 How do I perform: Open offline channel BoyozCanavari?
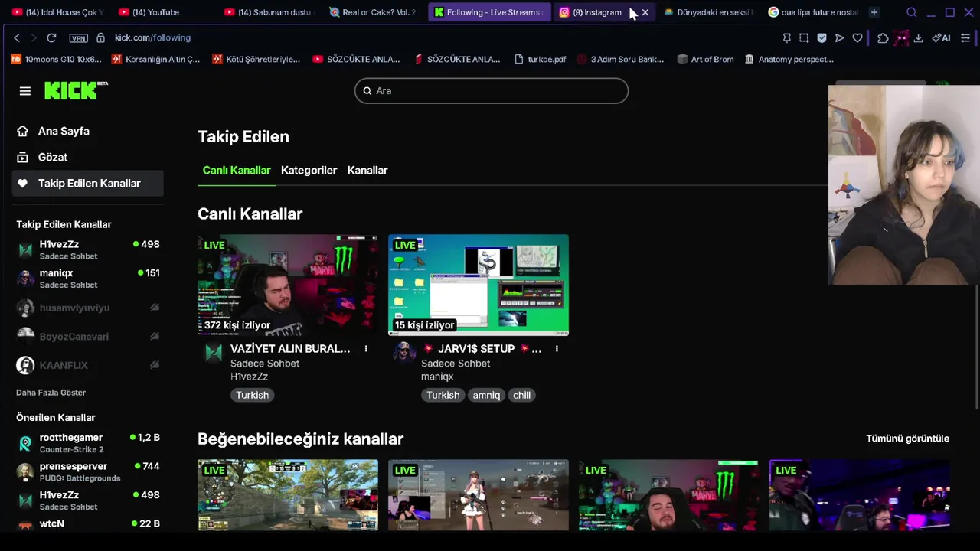pos(88,336)
